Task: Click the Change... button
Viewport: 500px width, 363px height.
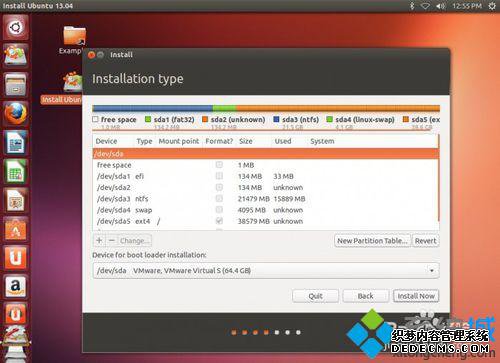Action: [x=134, y=240]
